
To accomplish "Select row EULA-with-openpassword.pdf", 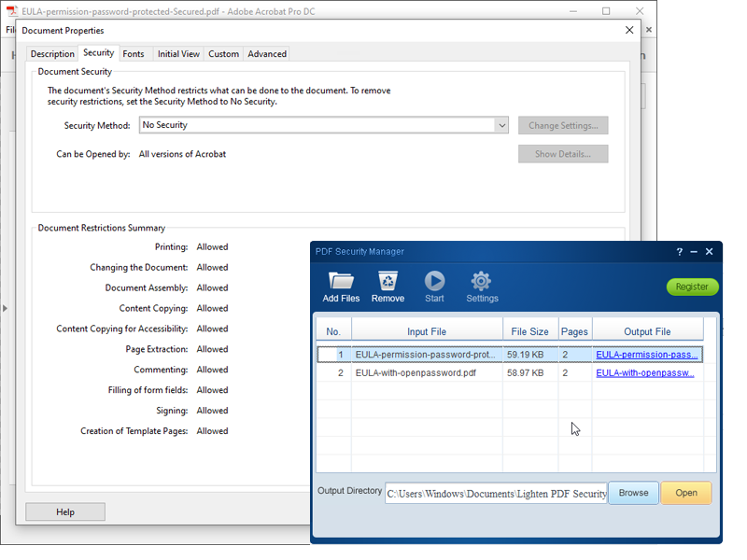I will click(510, 372).
